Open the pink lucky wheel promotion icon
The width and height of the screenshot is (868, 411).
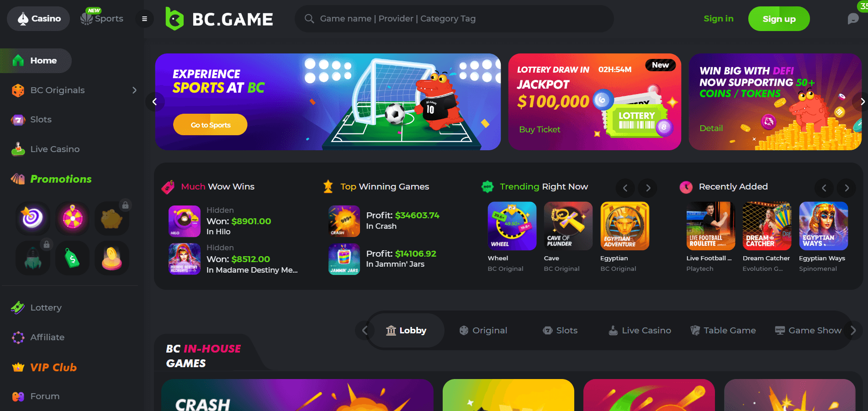(x=72, y=218)
